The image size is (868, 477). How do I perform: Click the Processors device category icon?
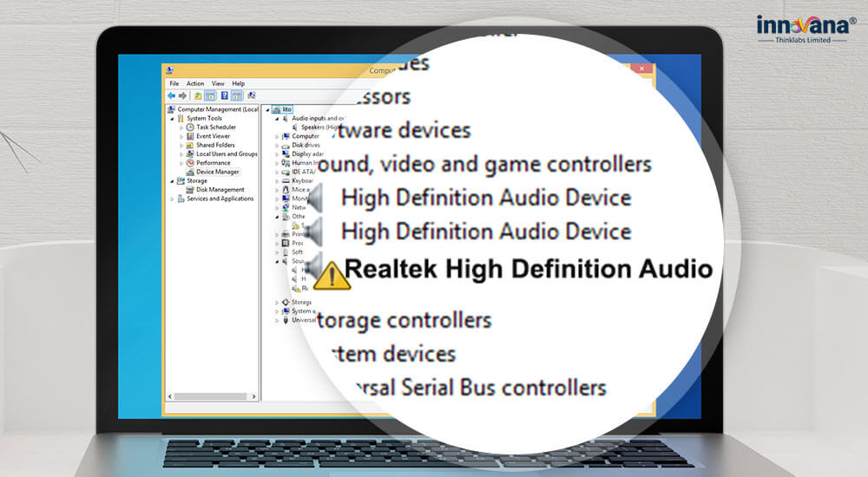pos(286,243)
